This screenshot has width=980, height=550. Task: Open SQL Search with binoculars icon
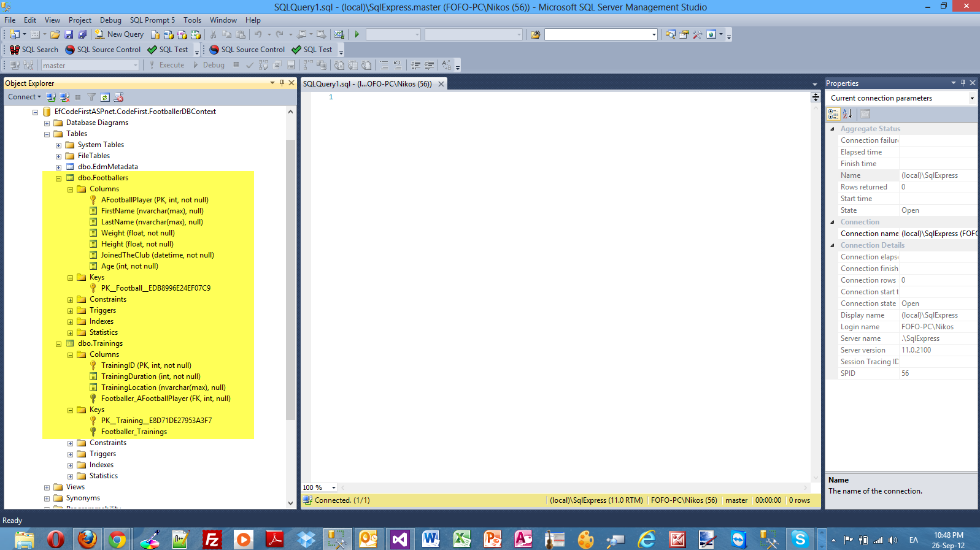[x=34, y=50]
